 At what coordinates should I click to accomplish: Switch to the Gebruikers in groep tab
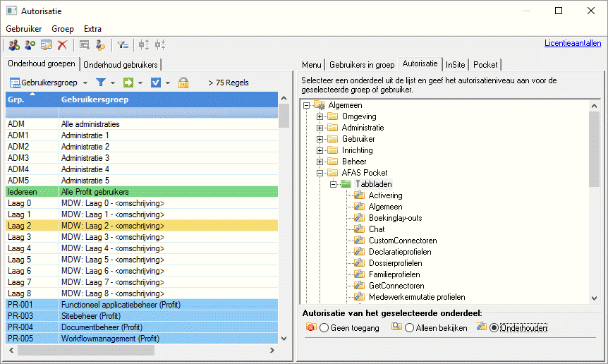pos(362,65)
